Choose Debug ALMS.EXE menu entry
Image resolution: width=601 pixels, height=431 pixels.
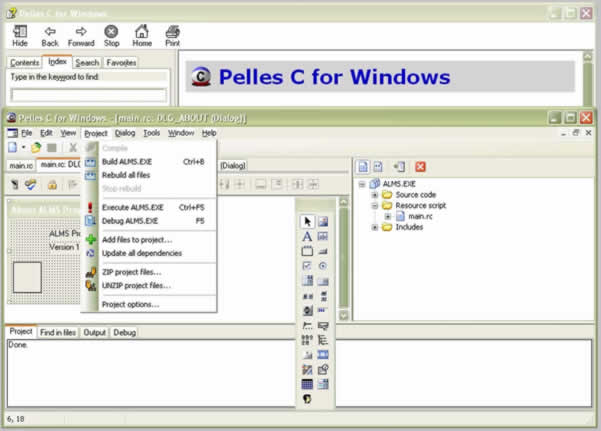coord(149,221)
